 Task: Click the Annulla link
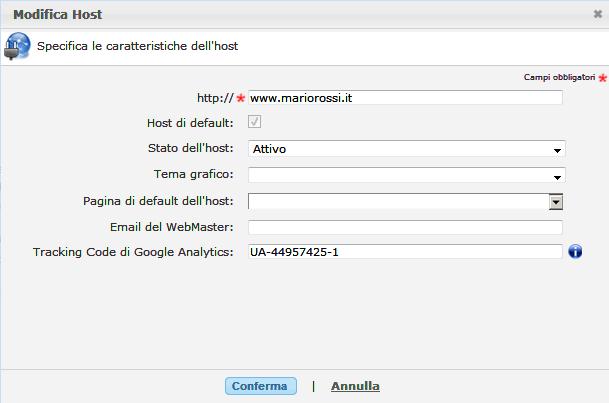pos(355,386)
